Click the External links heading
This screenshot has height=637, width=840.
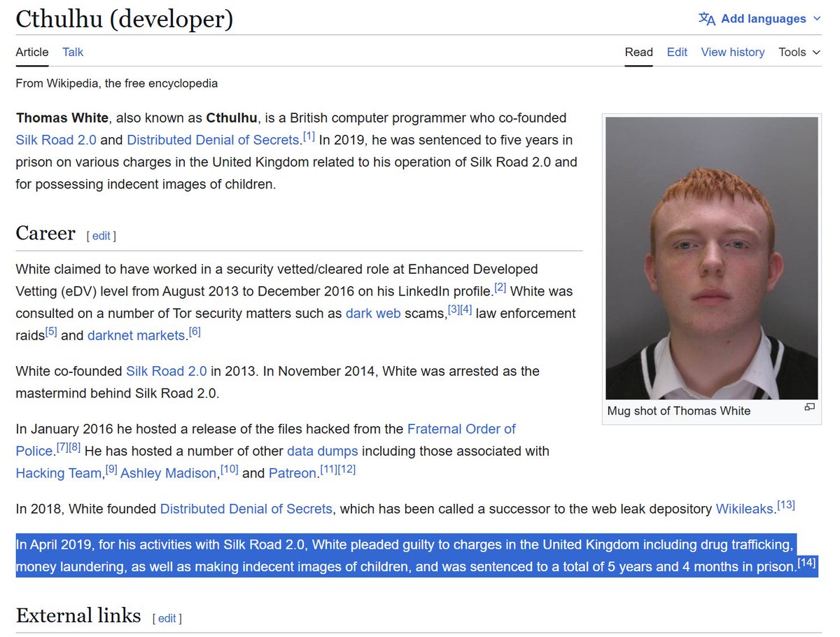coord(78,615)
